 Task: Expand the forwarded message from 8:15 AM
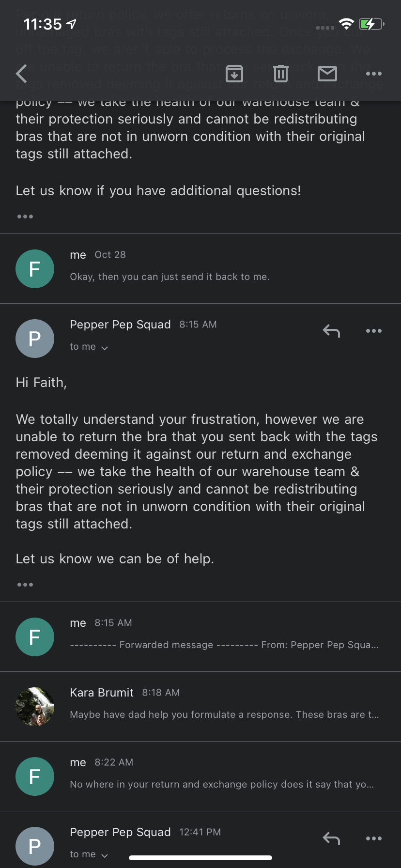click(x=200, y=637)
